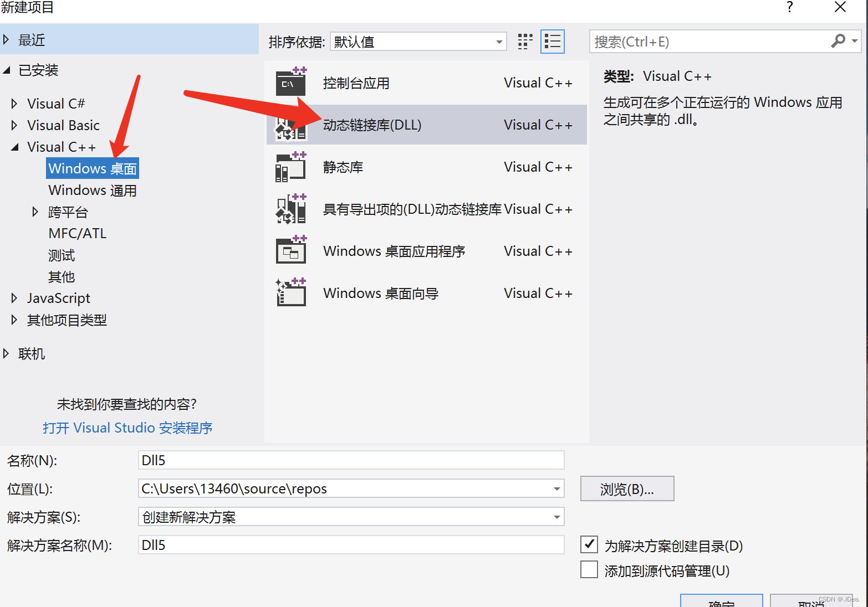868x607 pixels.
Task: Select MFC/ATL tree item
Action: (x=78, y=233)
